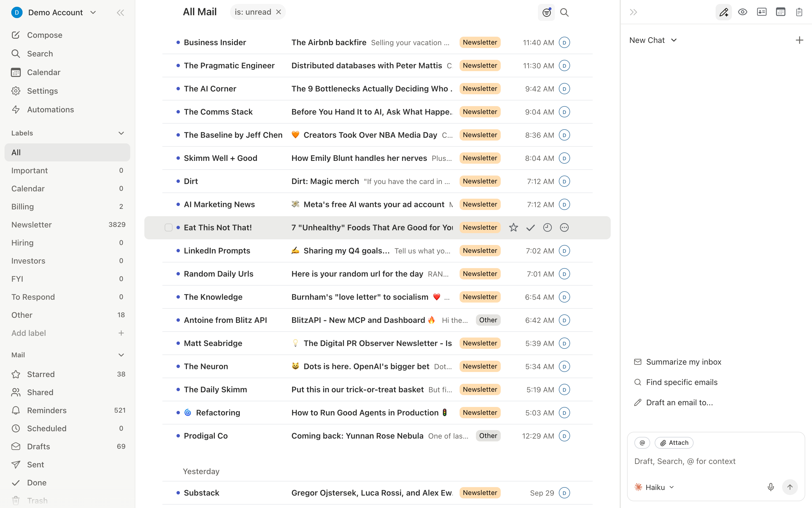Image resolution: width=812 pixels, height=508 pixels.
Task: Open the contact card icon in right panel
Action: pyautogui.click(x=761, y=12)
